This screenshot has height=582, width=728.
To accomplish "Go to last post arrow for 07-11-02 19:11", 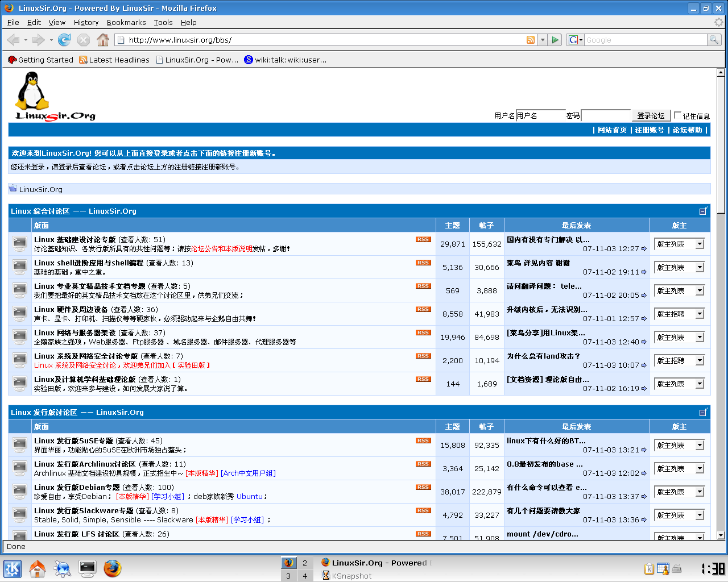I will (x=644, y=272).
